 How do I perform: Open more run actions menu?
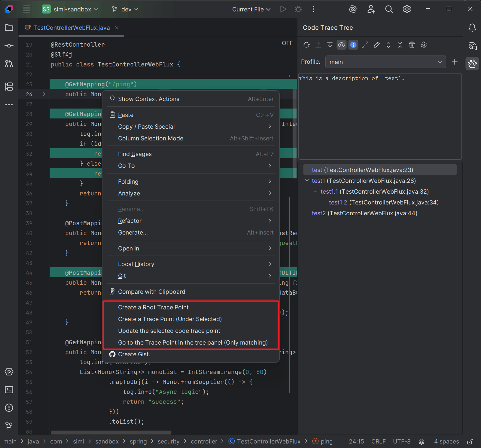[x=314, y=9]
